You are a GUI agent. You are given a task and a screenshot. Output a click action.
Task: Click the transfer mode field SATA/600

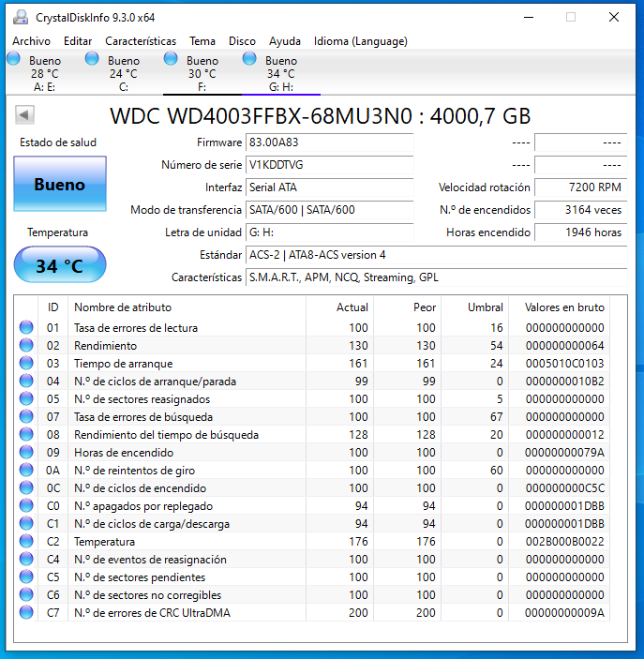coord(330,210)
